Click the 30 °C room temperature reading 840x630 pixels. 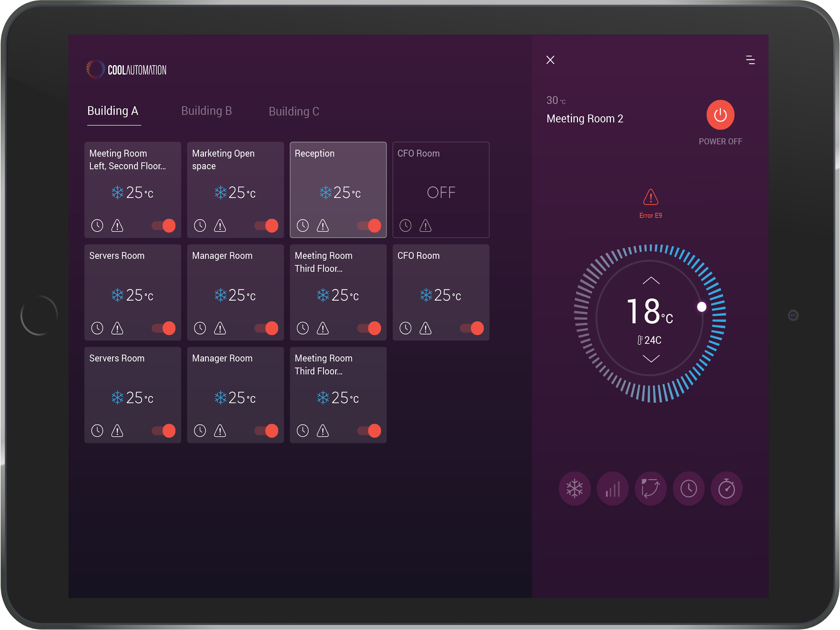point(556,100)
